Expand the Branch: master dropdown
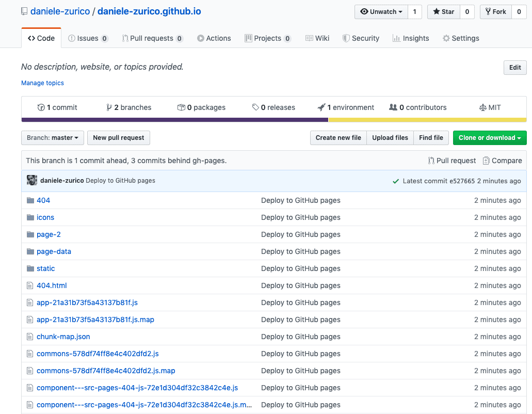Screen dimensions: 532x414 coord(52,138)
